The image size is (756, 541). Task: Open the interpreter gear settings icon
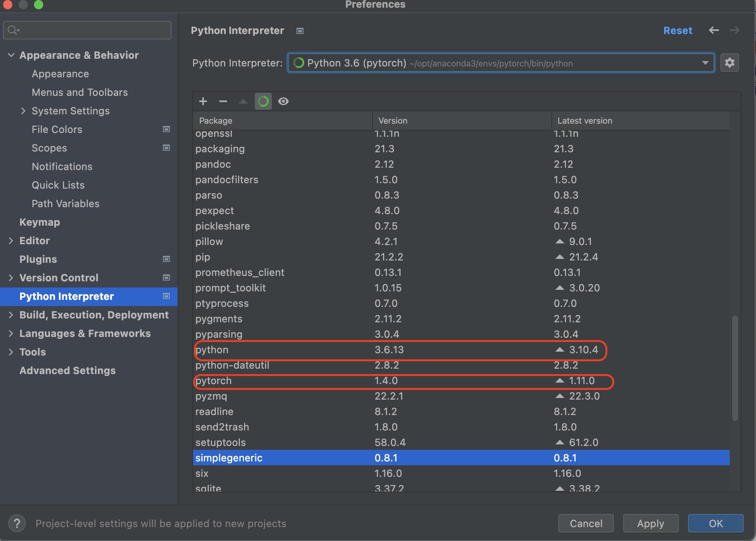(x=729, y=63)
